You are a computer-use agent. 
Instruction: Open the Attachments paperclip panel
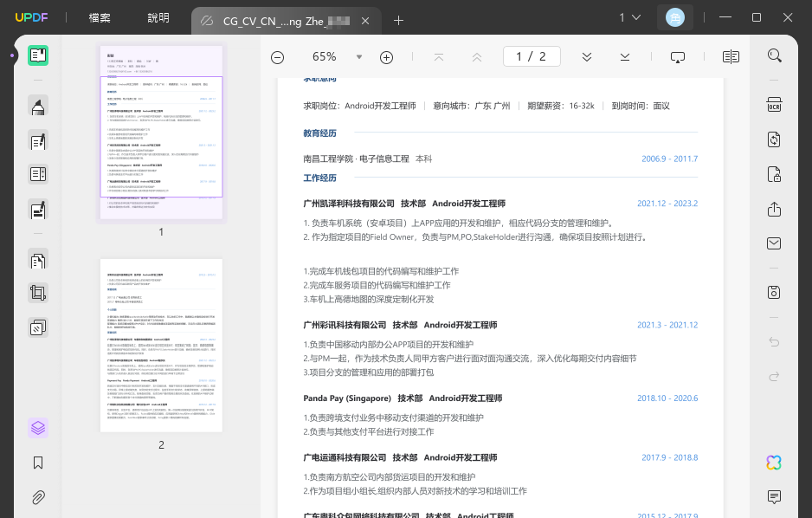[38, 497]
